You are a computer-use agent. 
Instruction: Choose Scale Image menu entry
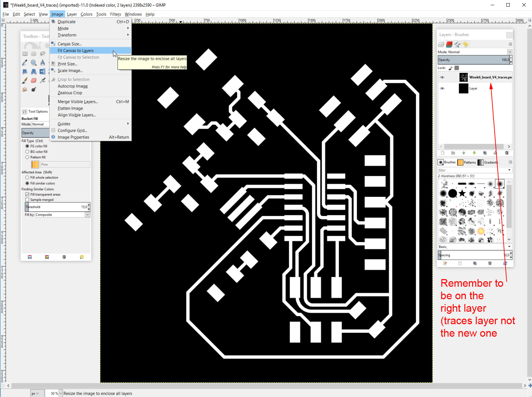click(x=90, y=70)
